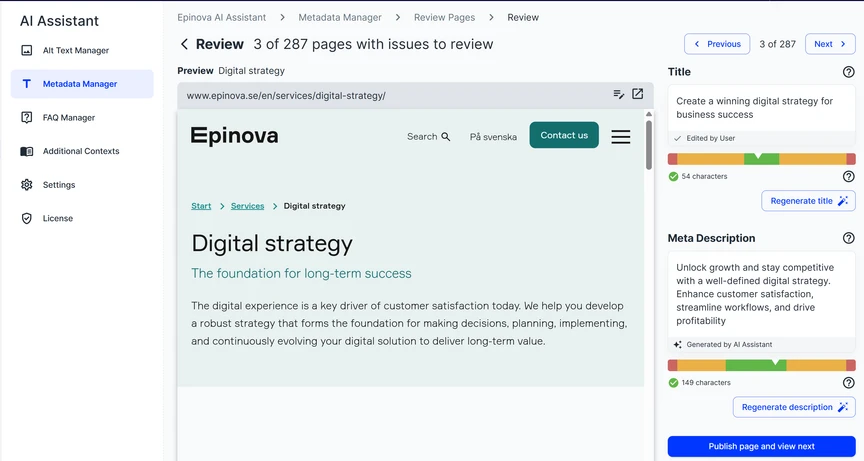Click the Additional Contexts book icon
The height and width of the screenshot is (461, 864).
click(26, 151)
